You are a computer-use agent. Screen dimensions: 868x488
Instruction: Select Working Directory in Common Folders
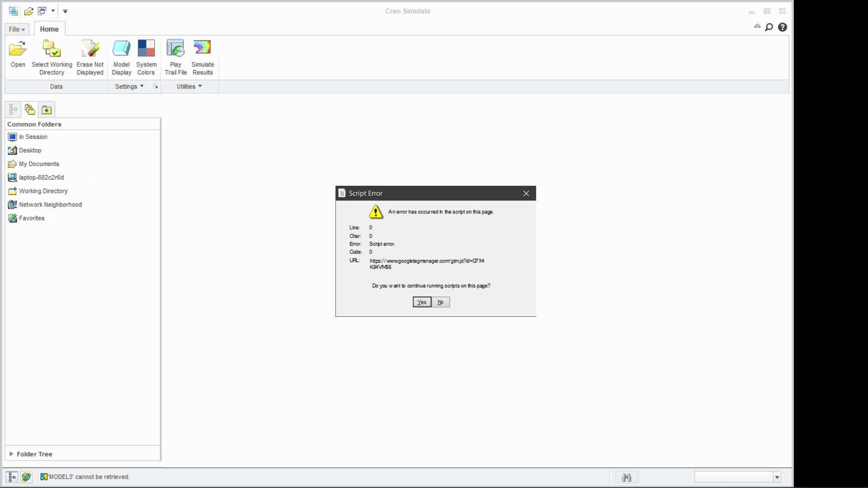click(x=43, y=191)
